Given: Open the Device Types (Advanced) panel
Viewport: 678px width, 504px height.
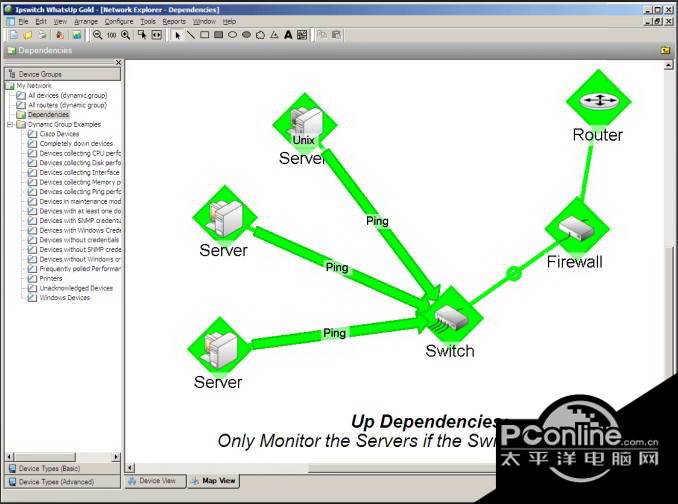Looking at the screenshot, I should [x=63, y=482].
